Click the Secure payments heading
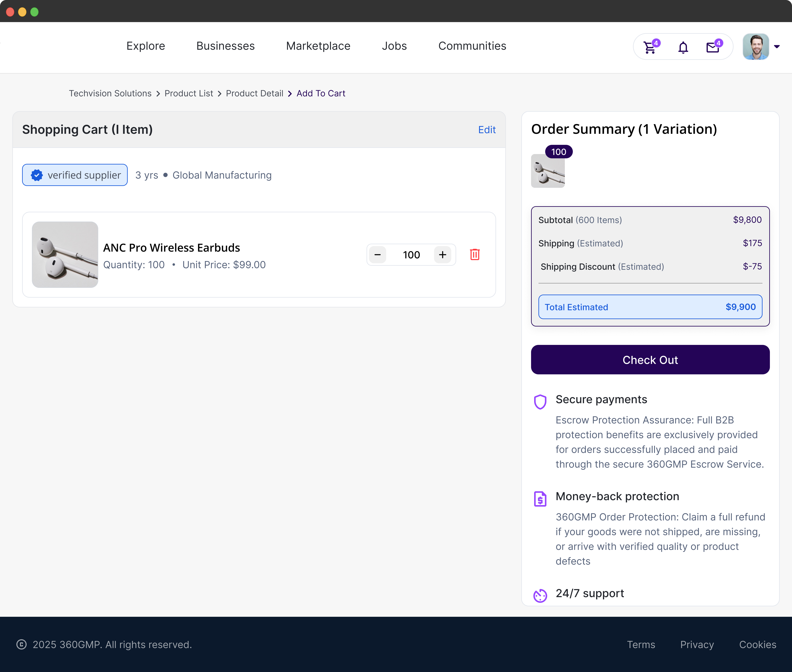 [601, 399]
